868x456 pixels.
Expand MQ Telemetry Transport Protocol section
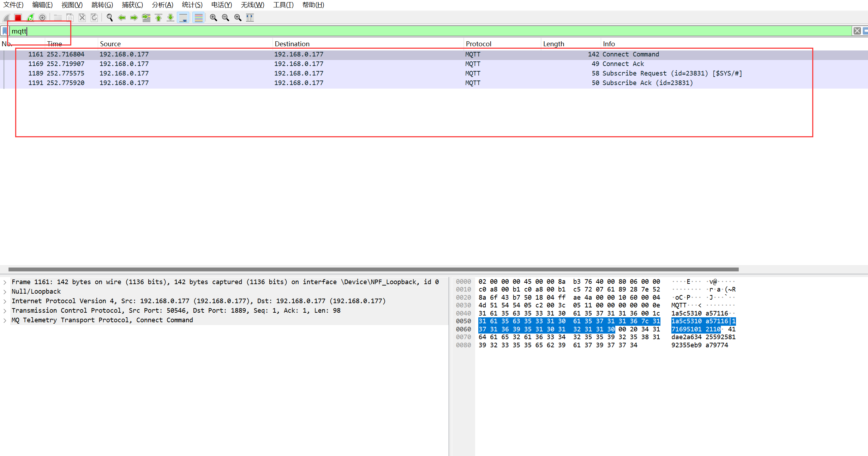[5, 320]
